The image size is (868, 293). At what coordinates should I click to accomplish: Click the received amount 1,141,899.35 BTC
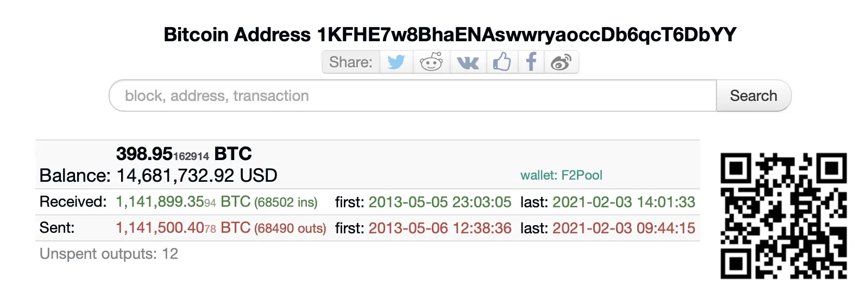(183, 202)
